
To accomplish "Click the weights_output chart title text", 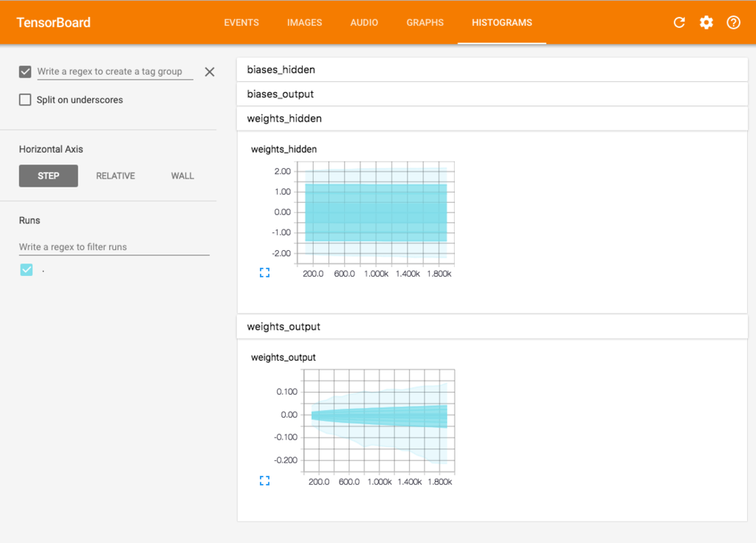I will click(283, 358).
